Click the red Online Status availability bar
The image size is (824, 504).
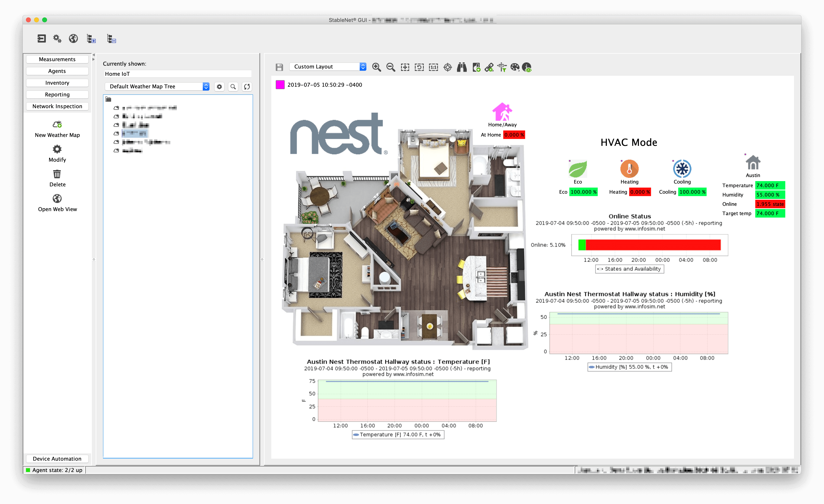pos(653,245)
